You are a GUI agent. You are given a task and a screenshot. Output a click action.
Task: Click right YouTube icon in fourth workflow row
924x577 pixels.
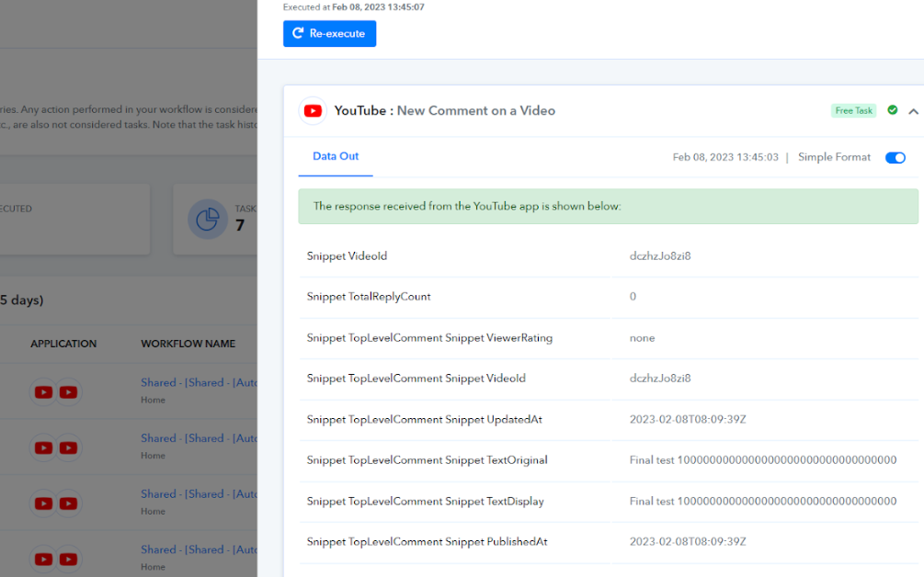pyautogui.click(x=68, y=559)
